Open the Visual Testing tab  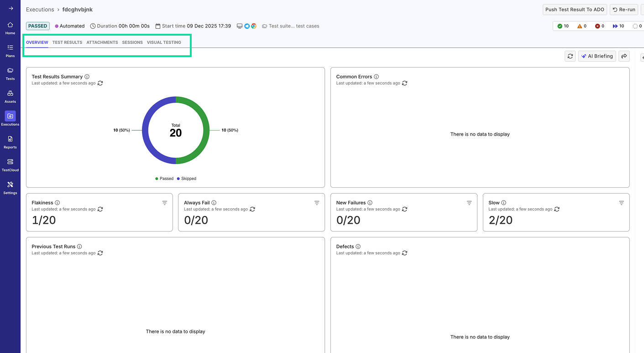pos(164,42)
